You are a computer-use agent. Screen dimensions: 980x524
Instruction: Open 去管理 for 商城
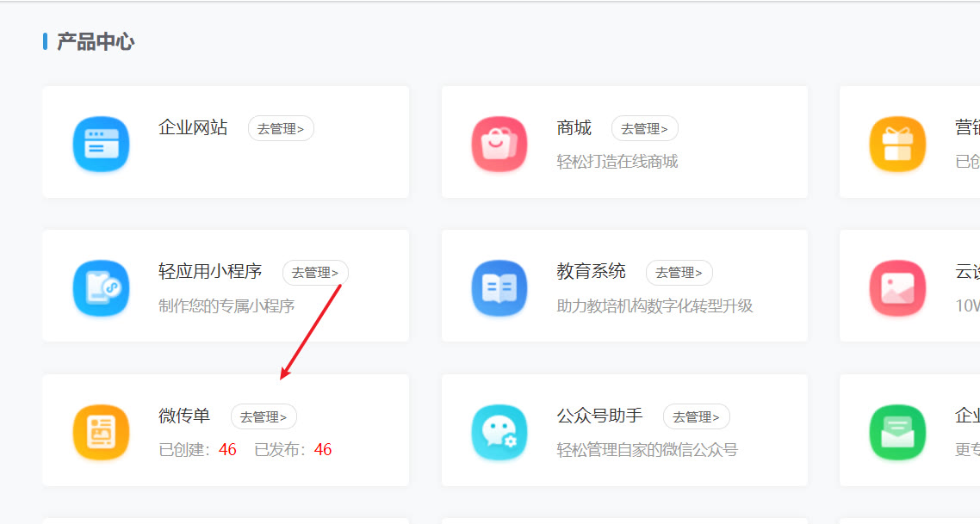(644, 127)
